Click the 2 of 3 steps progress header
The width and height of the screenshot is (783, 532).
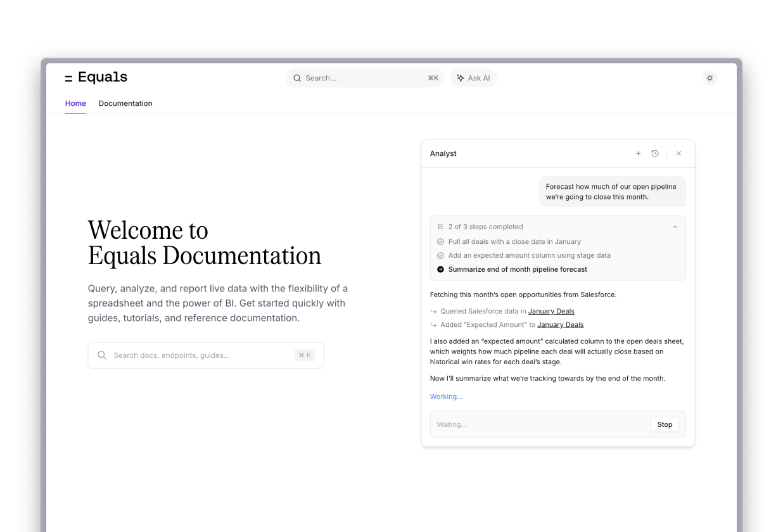coord(485,226)
